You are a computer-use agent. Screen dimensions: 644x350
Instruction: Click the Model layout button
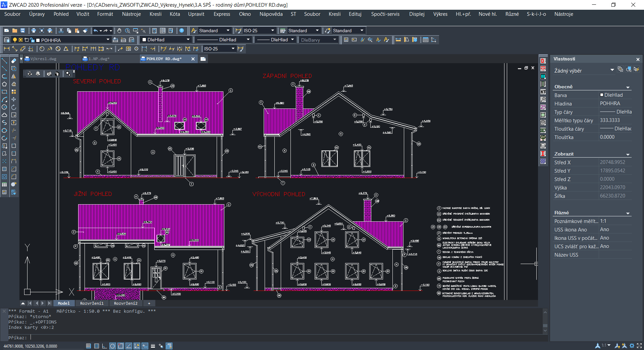tap(63, 303)
